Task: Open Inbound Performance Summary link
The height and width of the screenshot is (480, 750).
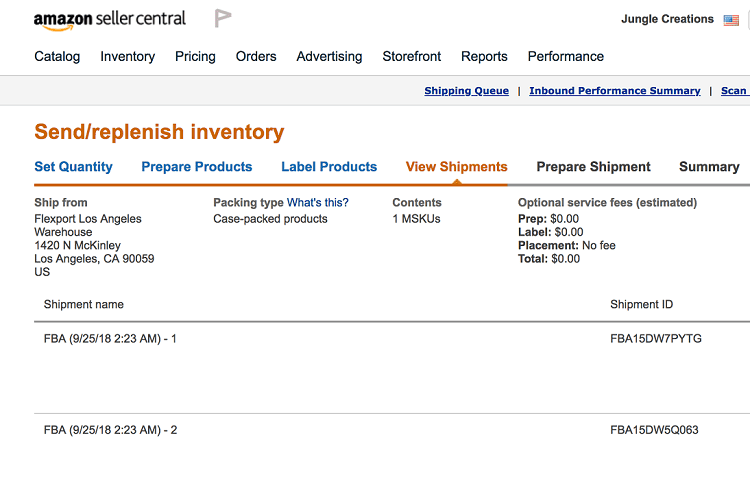Action: 615,91
